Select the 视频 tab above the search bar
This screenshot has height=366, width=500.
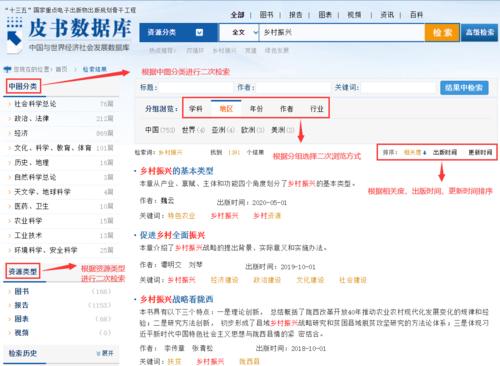pos(354,15)
